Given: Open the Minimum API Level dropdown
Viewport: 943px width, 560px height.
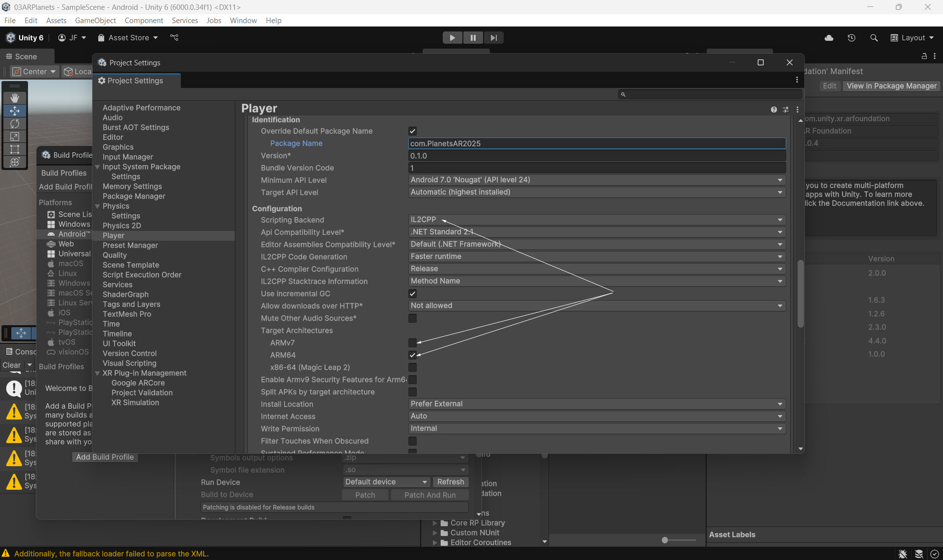Looking at the screenshot, I should click(596, 180).
